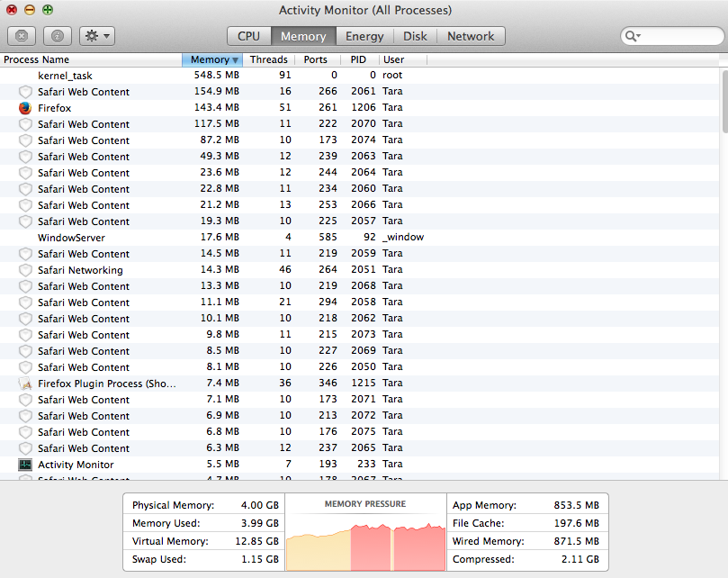Click shield icon for Safari Web Content 10.1 MB
Image resolution: width=728 pixels, height=578 pixels.
(25, 319)
